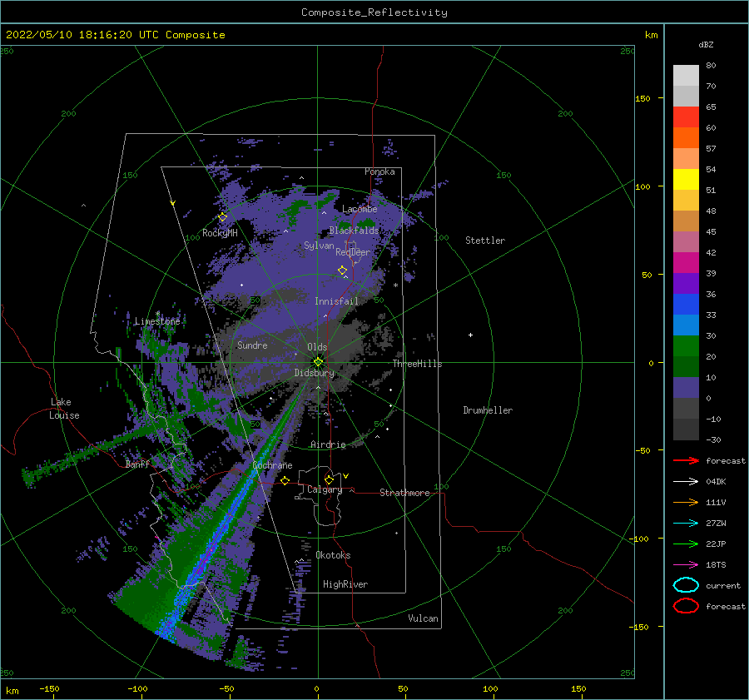Click the Okotoks town label
Screen dimensions: 749x700
(333, 555)
